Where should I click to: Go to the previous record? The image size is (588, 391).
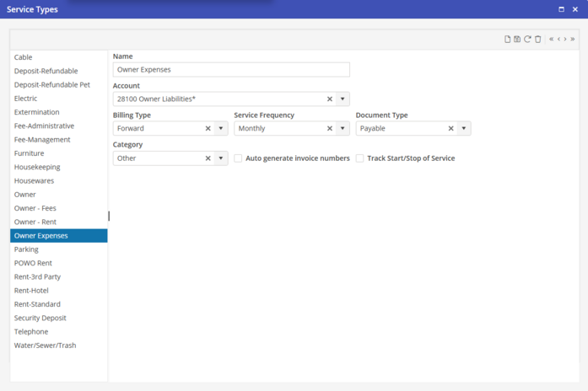(558, 39)
